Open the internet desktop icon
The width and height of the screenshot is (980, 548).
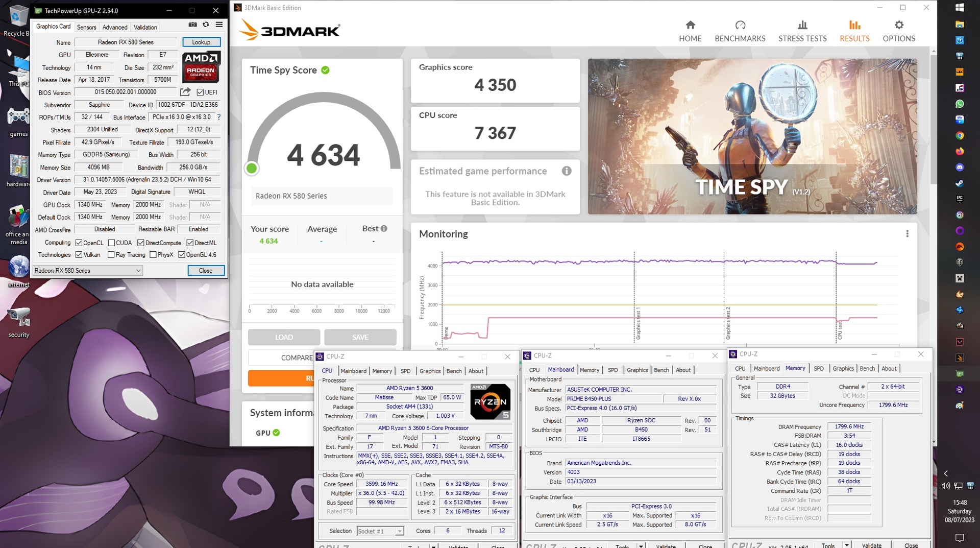point(18,272)
